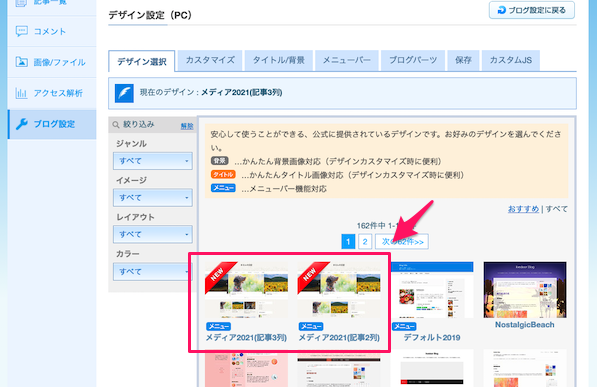Image resolution: width=597 pixels, height=387 pixels.
Task: Open the カラー dropdown
Action: coord(153,272)
